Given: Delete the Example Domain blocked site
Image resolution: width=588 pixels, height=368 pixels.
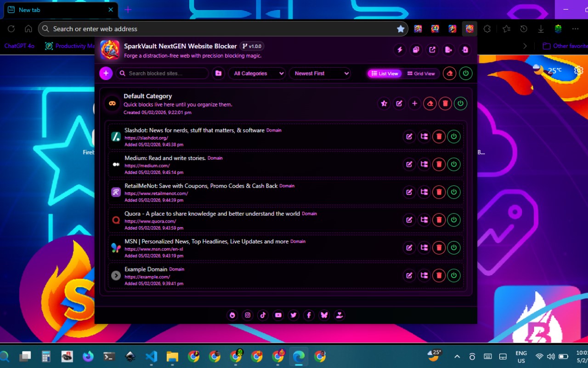Looking at the screenshot, I should [x=439, y=276].
